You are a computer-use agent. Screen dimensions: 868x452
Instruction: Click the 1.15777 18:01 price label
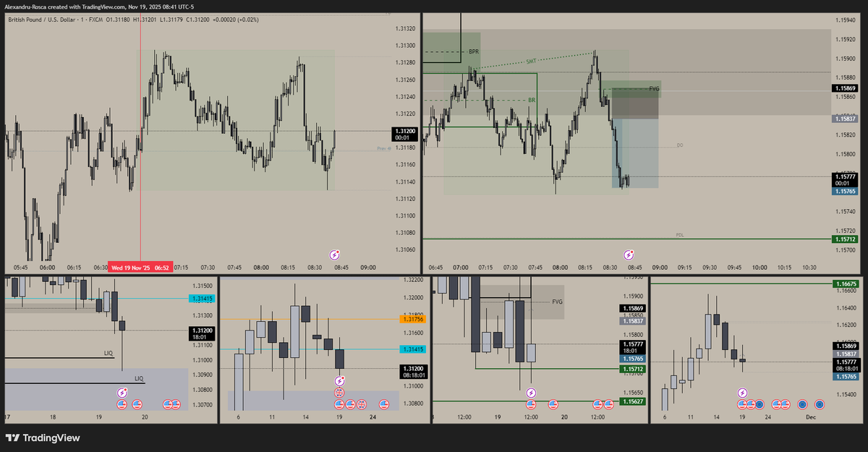[x=633, y=347]
